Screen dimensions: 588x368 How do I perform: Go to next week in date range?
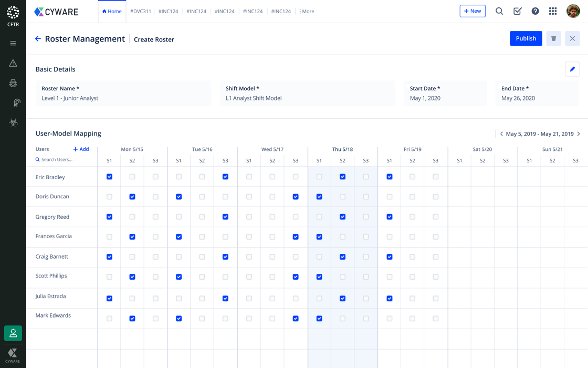coord(579,134)
